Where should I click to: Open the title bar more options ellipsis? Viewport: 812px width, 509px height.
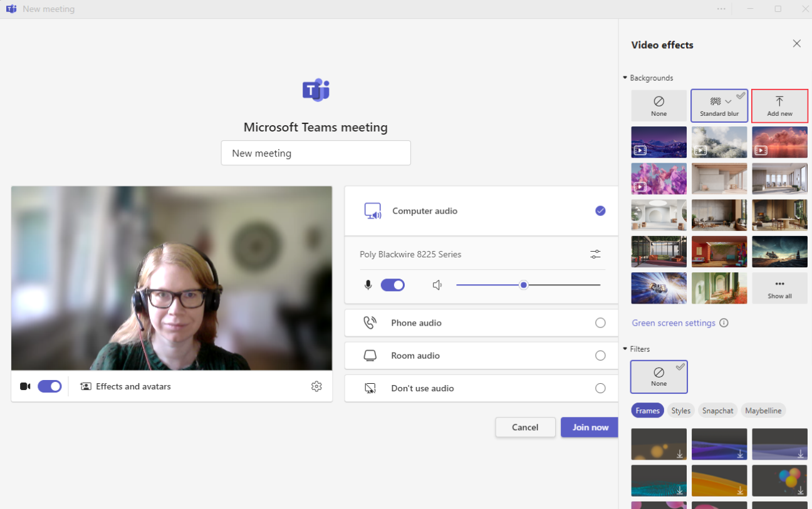tap(721, 9)
